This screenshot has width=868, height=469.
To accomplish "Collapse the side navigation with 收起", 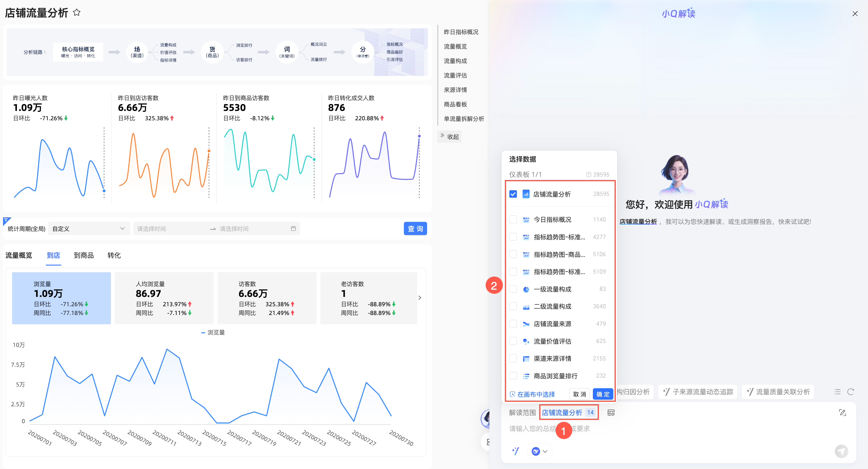I will (x=449, y=137).
